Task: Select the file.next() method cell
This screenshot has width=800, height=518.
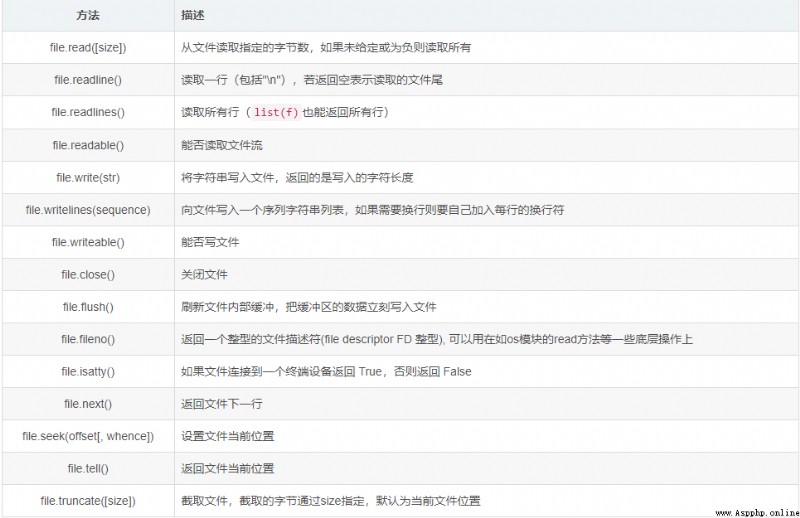Action: pos(88,404)
